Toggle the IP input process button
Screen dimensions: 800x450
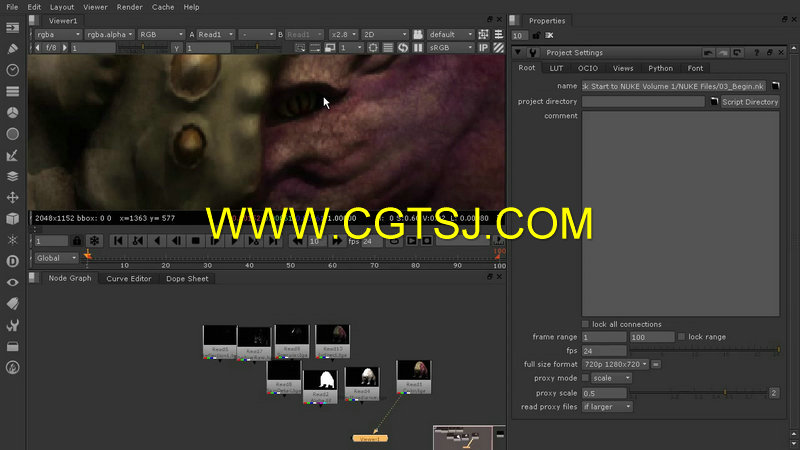(x=483, y=47)
